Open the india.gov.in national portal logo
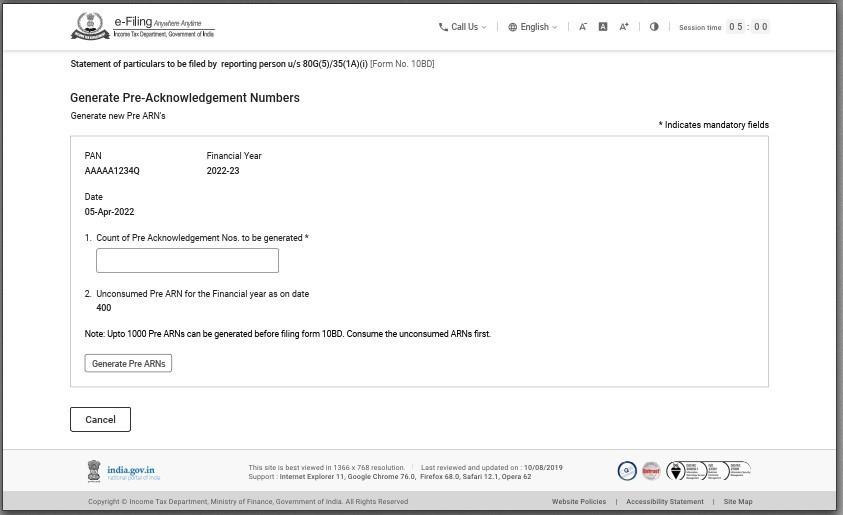The height and width of the screenshot is (515, 843). (x=123, y=471)
